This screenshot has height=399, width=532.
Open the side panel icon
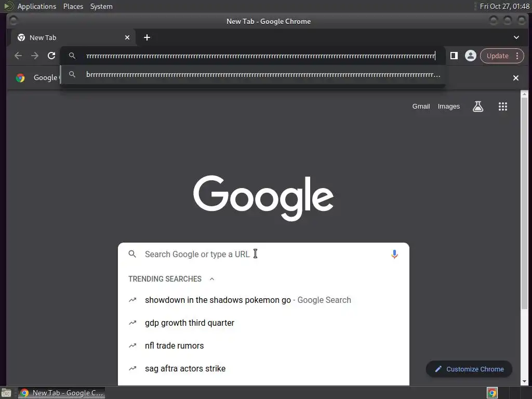pos(454,56)
